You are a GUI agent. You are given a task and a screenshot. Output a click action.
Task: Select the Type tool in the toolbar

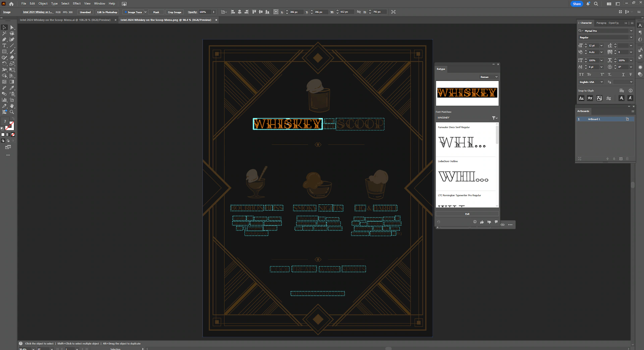click(x=4, y=46)
